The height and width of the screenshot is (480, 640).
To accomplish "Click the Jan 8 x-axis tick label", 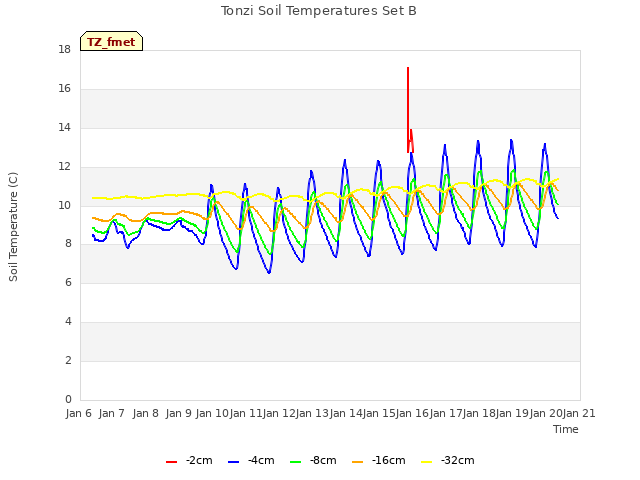I will click(x=145, y=413).
